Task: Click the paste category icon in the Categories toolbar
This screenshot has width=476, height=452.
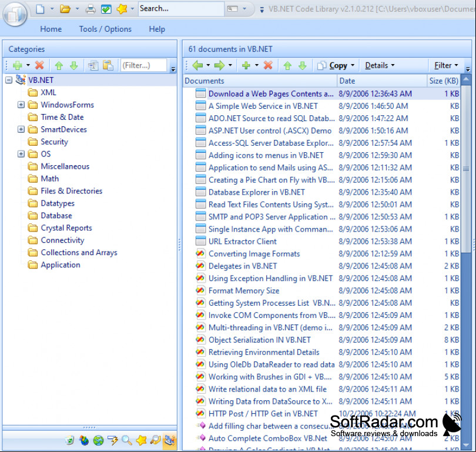Action: point(108,65)
